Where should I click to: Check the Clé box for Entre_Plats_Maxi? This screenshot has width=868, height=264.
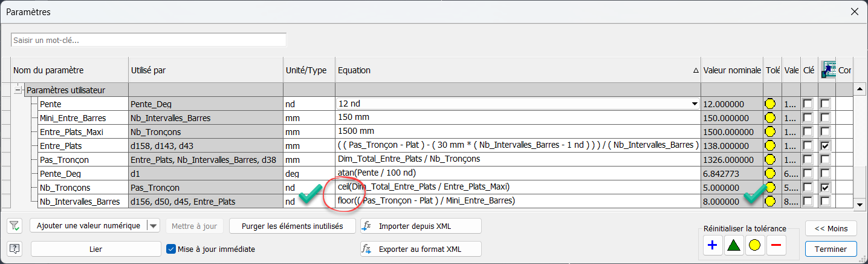[x=808, y=131]
